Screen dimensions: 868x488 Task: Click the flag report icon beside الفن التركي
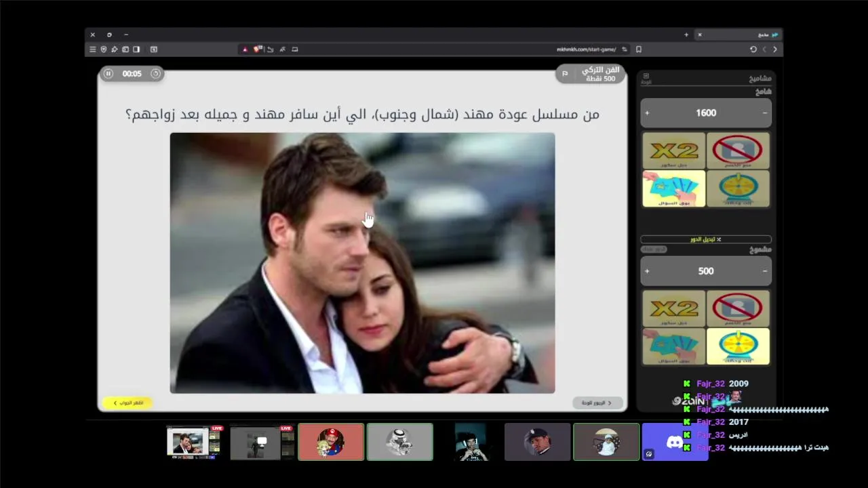pos(565,73)
